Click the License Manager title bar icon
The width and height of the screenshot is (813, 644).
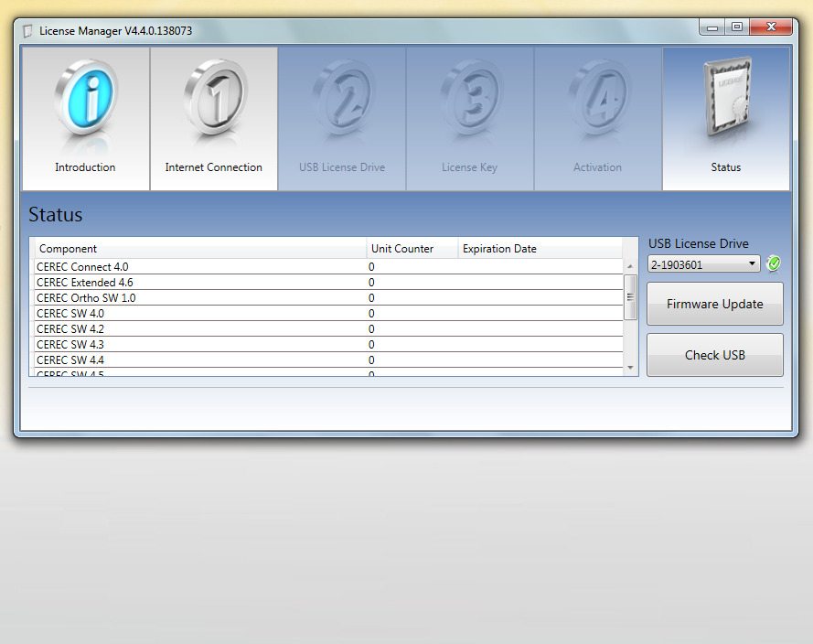[28, 31]
